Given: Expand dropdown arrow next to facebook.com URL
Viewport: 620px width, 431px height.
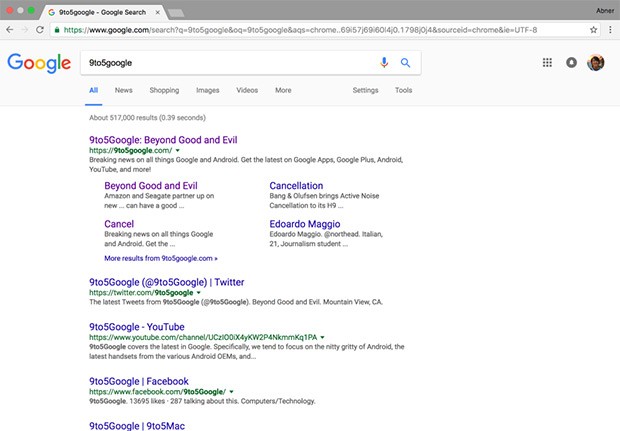Looking at the screenshot, I should tap(231, 392).
